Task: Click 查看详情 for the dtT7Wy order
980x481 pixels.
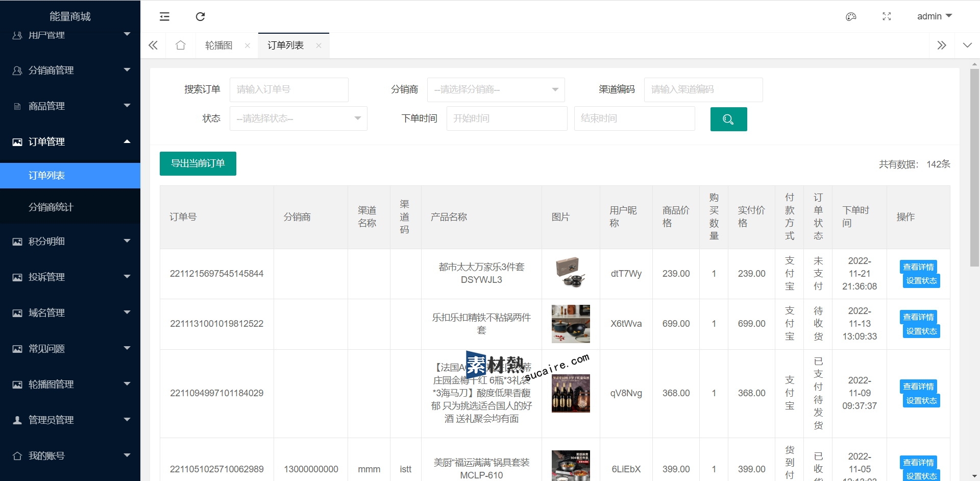Action: pos(918,267)
